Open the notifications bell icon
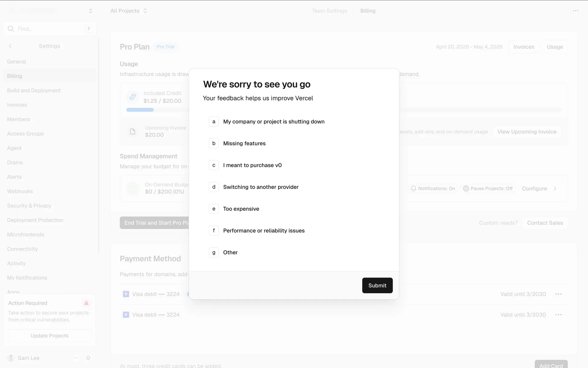Image resolution: width=588 pixels, height=368 pixels. coord(88,358)
